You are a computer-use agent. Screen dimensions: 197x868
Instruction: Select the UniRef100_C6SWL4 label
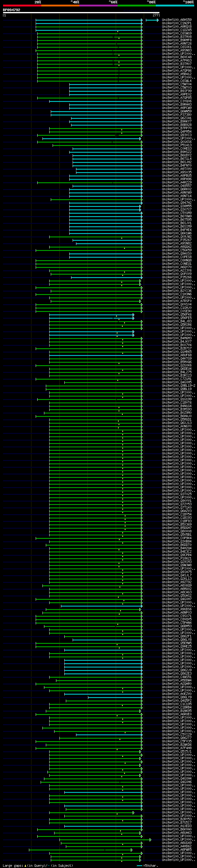click(x=177, y=81)
